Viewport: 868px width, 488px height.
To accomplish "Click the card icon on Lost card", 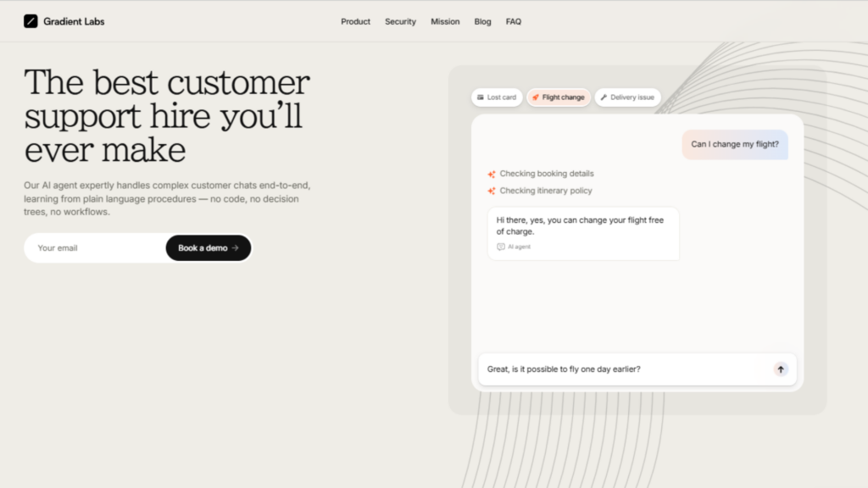I will point(480,97).
